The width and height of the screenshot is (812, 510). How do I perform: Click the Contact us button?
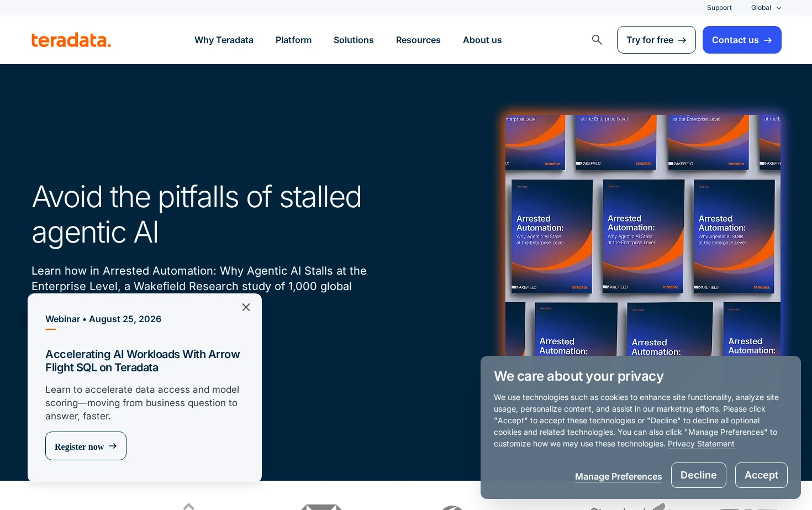(742, 40)
